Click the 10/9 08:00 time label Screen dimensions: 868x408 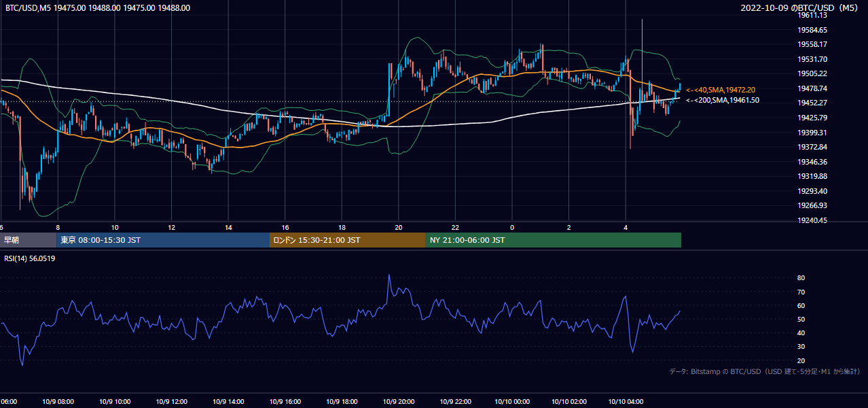click(58, 402)
